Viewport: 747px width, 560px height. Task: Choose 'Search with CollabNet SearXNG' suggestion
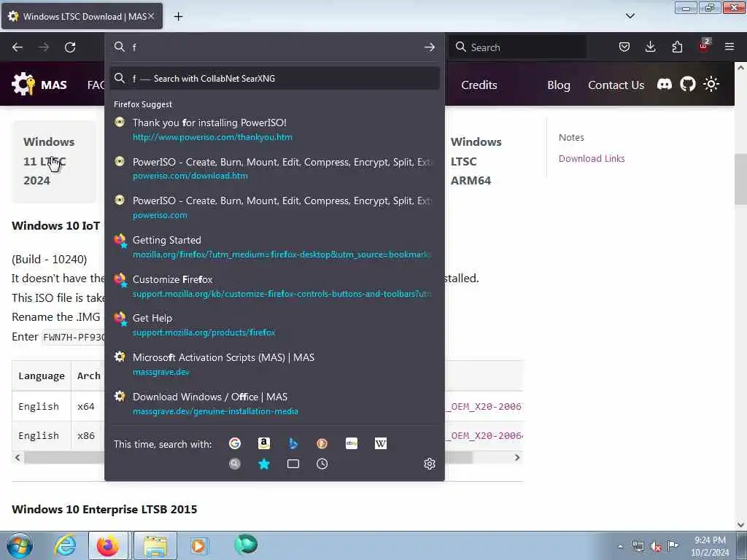tap(274, 78)
